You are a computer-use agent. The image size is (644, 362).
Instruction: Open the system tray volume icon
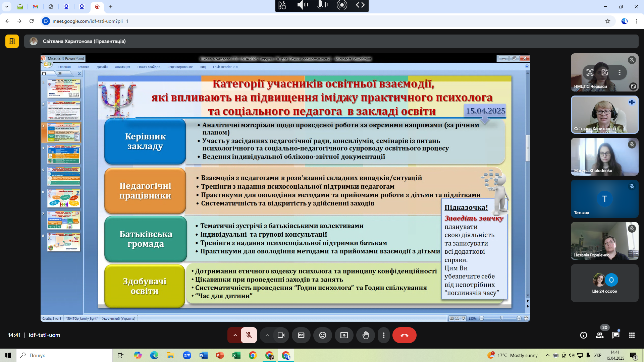572,355
